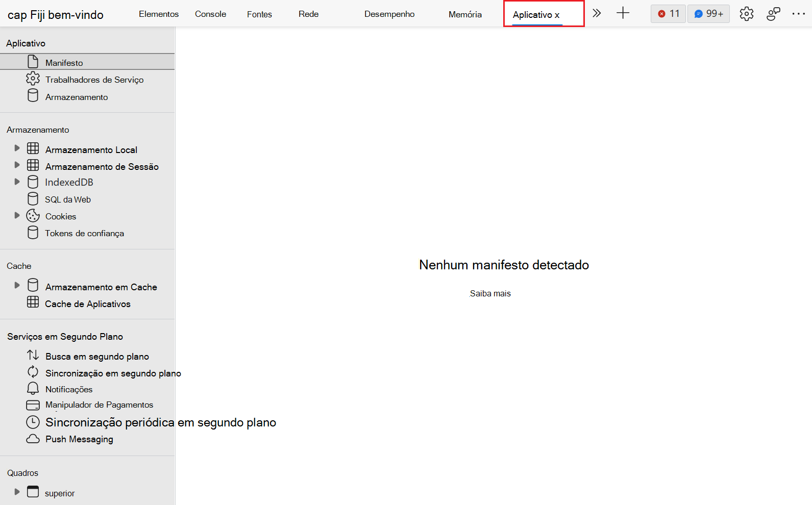Click the Armazenamento de Sessão grid icon
This screenshot has height=505, width=812.
[x=33, y=165]
